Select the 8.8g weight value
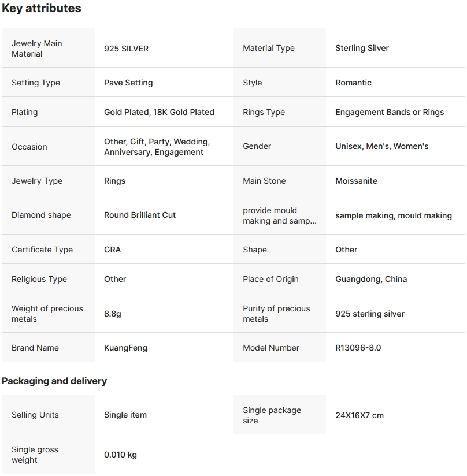The height and width of the screenshot is (476, 467). tap(113, 314)
